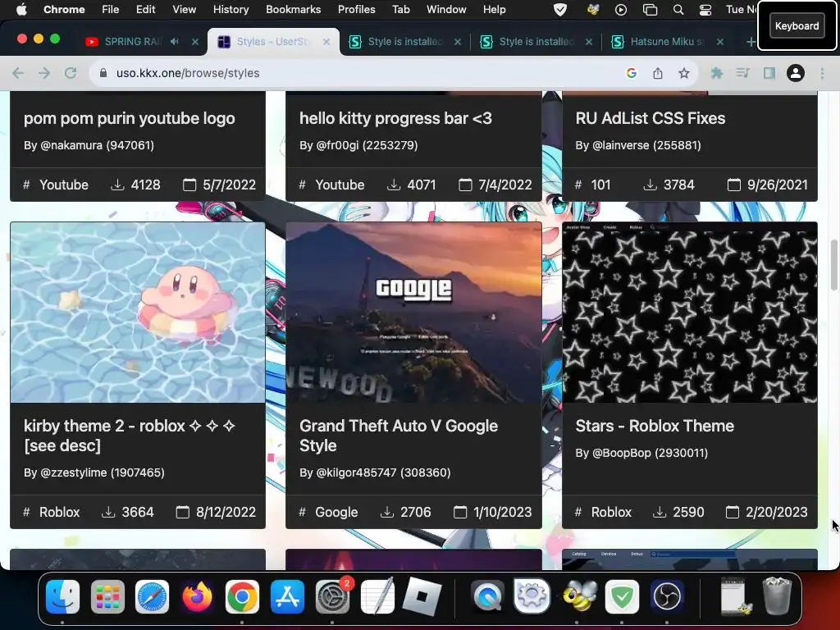This screenshot has width=840, height=630.
Task: Open Finder from the Dock
Action: (62, 596)
